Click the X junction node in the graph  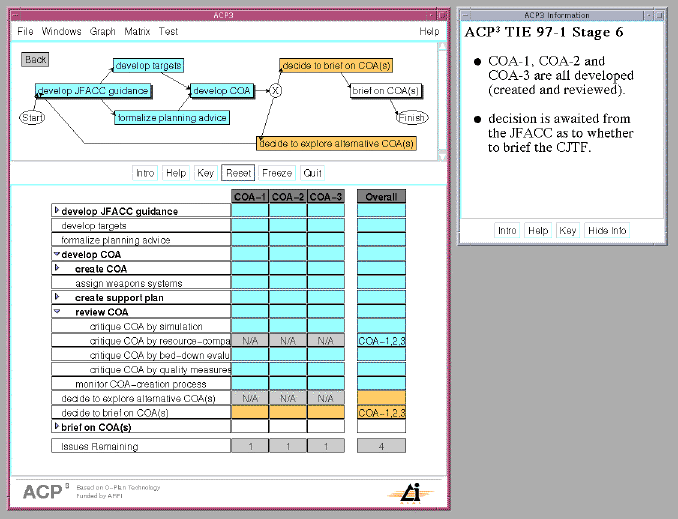(276, 91)
